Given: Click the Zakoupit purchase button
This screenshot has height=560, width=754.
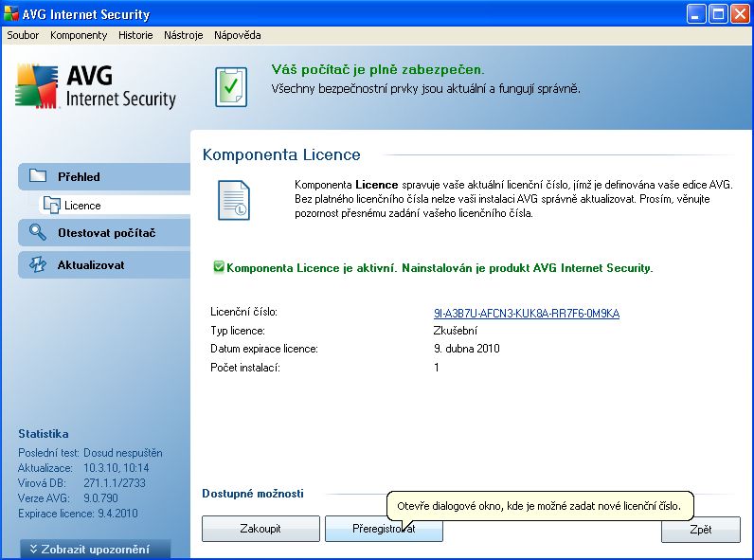Looking at the screenshot, I should [x=260, y=529].
